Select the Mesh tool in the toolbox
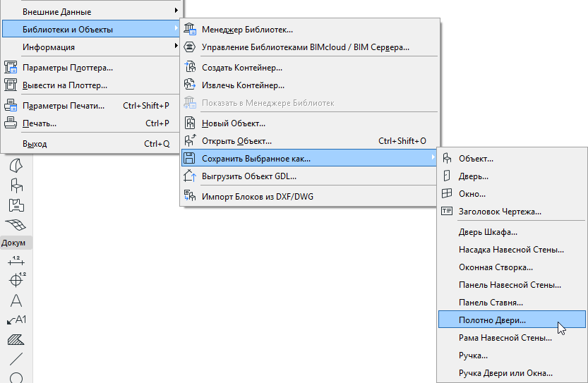The height and width of the screenshot is (383, 588). 16,224
